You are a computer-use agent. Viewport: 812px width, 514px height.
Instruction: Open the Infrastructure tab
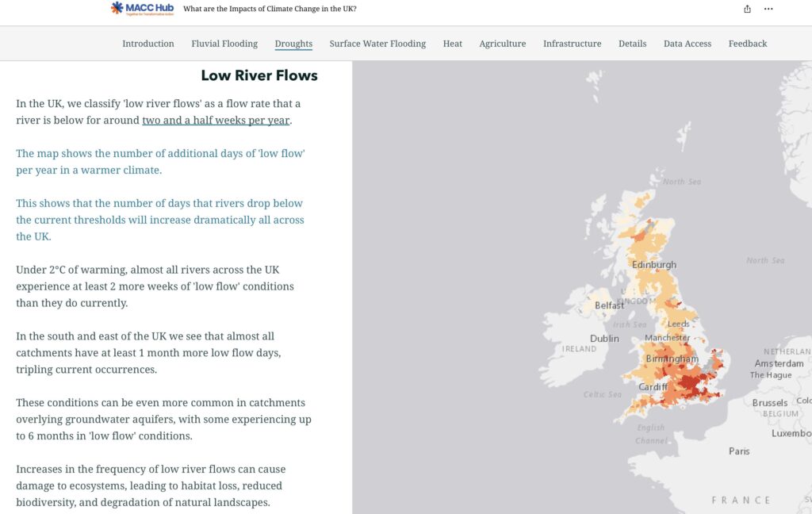click(572, 44)
